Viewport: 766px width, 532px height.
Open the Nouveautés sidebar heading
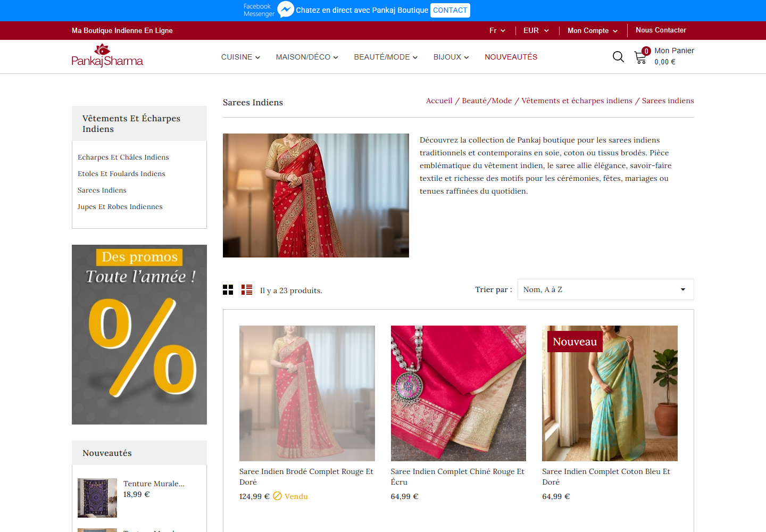[107, 453]
